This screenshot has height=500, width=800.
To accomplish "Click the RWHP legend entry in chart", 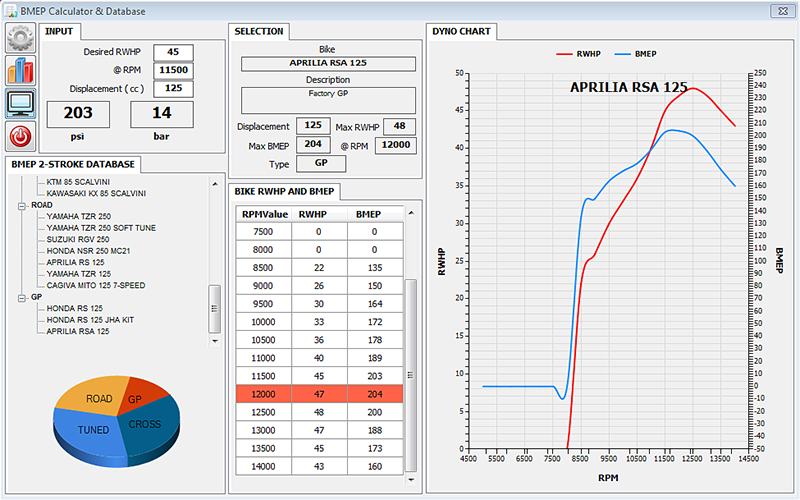I will [x=579, y=54].
